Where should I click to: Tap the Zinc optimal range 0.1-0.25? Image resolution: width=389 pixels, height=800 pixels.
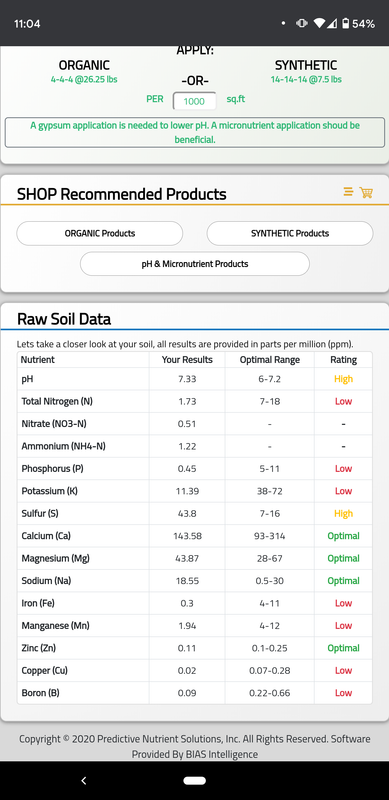[x=270, y=648]
